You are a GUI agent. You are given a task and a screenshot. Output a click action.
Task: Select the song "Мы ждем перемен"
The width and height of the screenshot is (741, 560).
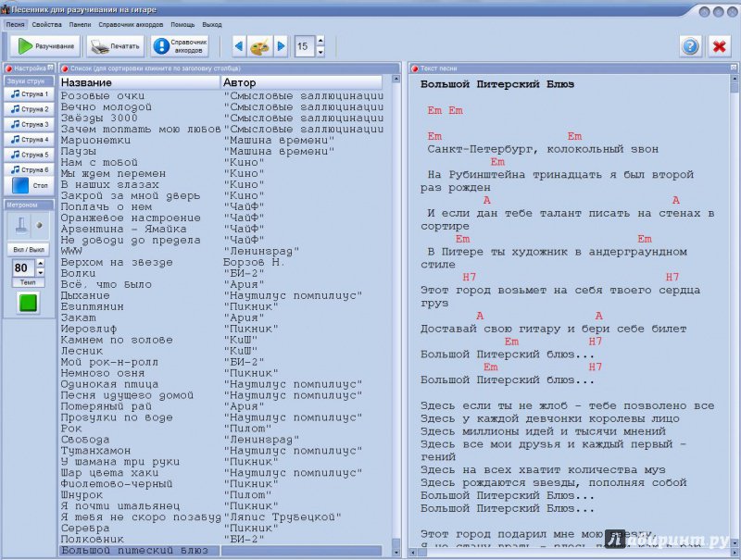pyautogui.click(x=113, y=174)
